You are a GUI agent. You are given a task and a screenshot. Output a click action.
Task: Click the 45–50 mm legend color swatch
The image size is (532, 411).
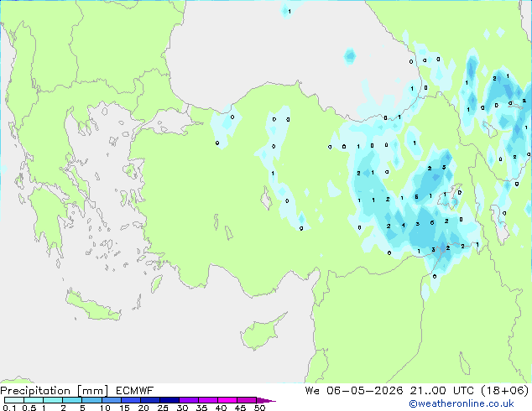[247, 400]
